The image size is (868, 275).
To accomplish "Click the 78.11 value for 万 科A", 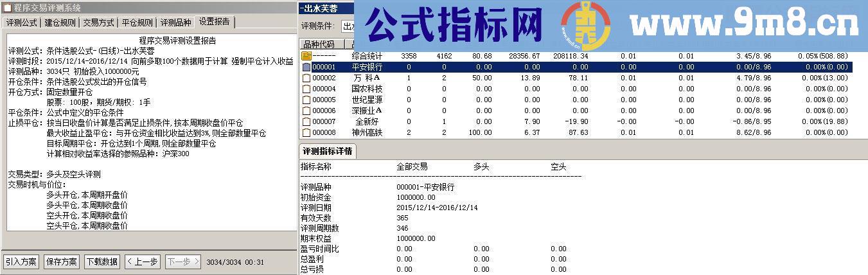I will point(579,78).
